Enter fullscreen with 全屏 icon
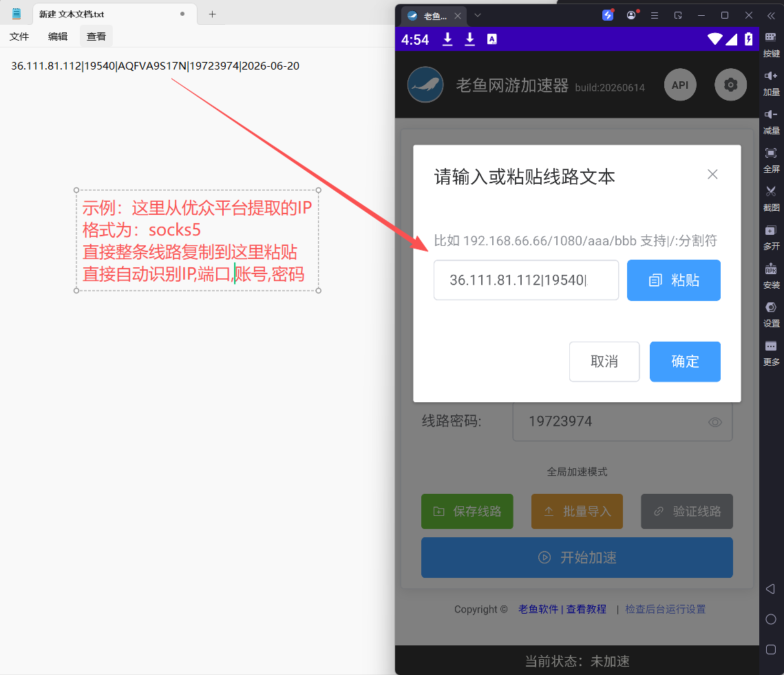Viewport: 784px width, 675px height. [771, 160]
